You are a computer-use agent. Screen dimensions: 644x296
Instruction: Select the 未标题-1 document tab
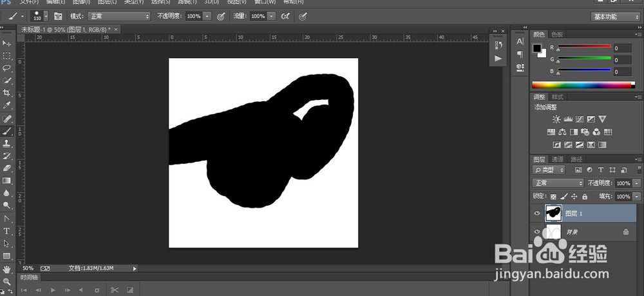pyautogui.click(x=66, y=29)
